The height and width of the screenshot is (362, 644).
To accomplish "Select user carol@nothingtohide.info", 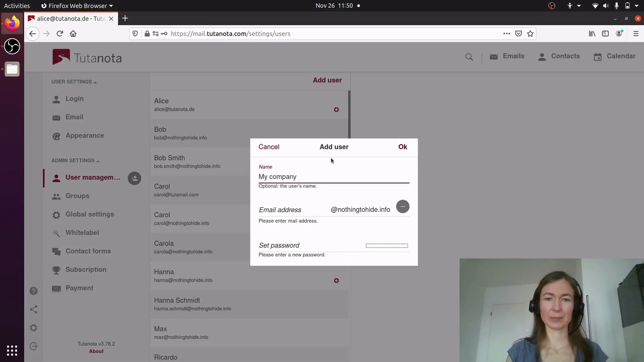I will 249,219.
